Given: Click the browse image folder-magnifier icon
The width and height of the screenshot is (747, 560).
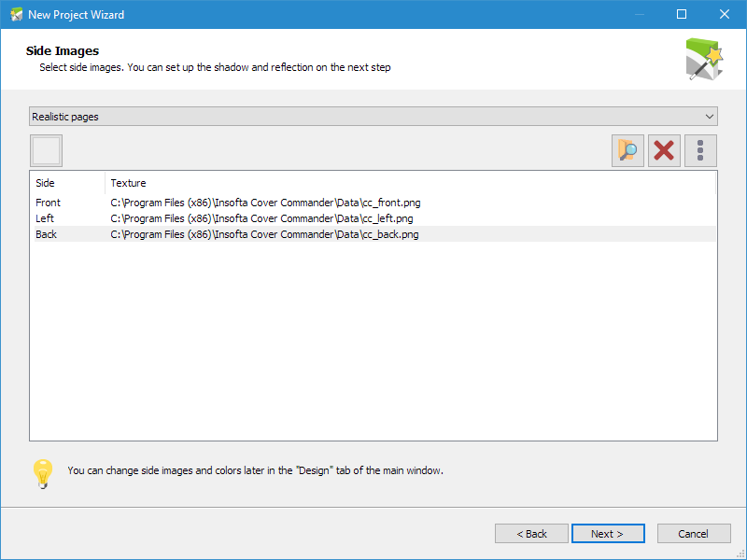Looking at the screenshot, I should click(x=627, y=150).
